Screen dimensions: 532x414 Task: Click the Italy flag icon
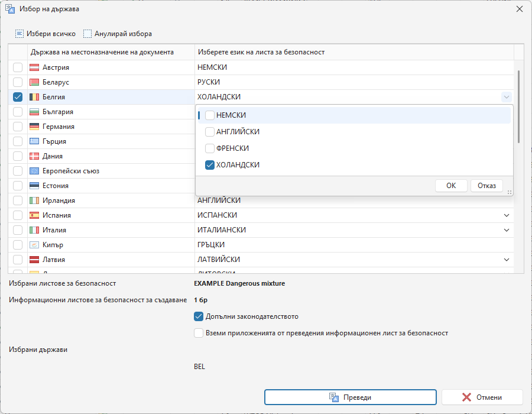[34, 230]
